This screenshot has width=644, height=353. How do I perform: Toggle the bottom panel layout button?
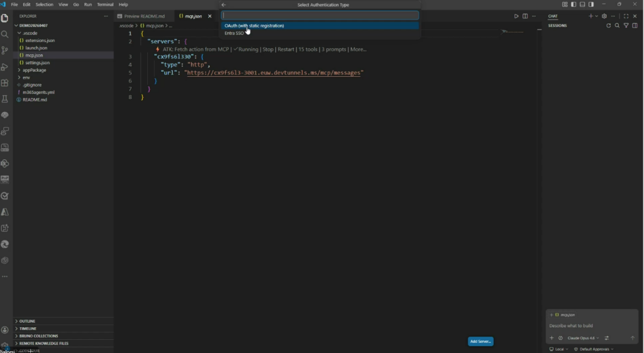[582, 4]
